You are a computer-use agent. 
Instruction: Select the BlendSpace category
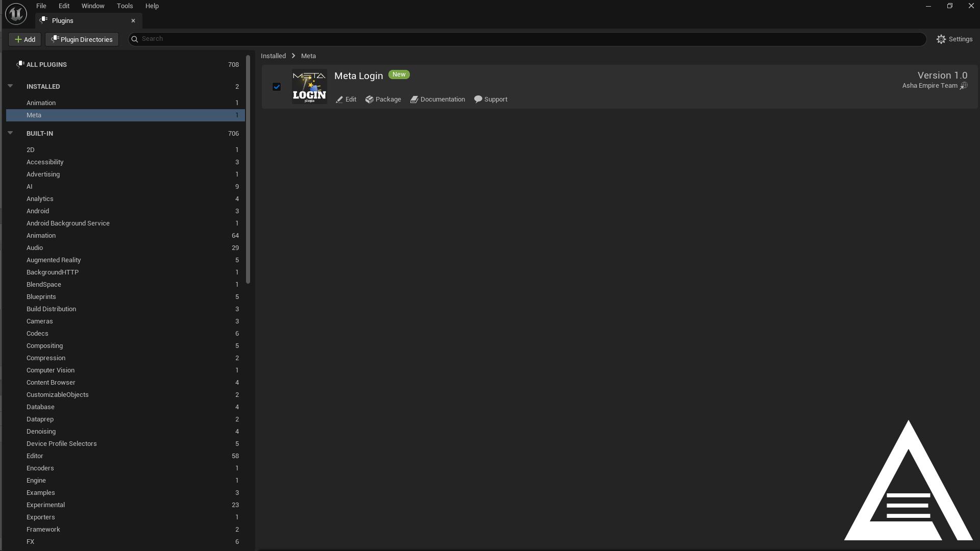click(126, 285)
